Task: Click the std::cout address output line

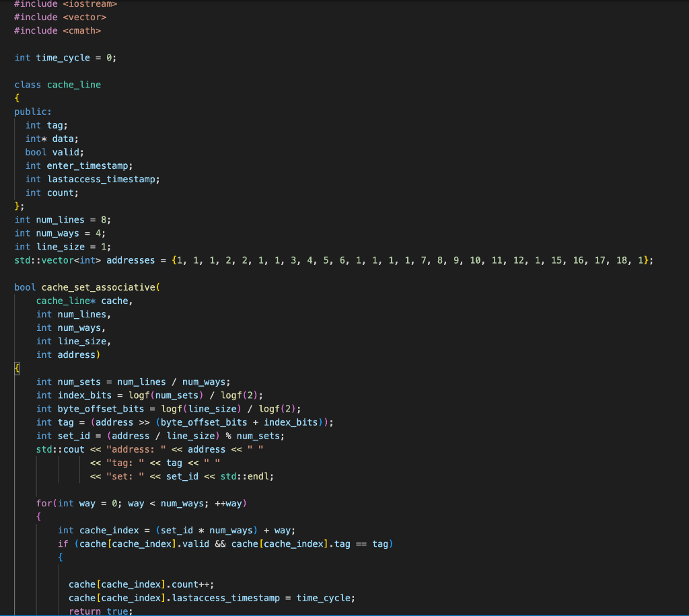Action: click(x=148, y=449)
